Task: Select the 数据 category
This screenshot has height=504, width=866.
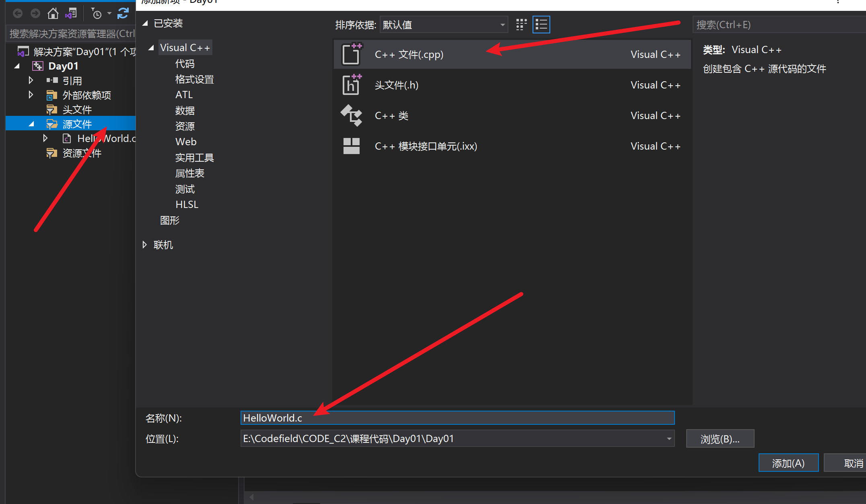Action: (x=185, y=110)
